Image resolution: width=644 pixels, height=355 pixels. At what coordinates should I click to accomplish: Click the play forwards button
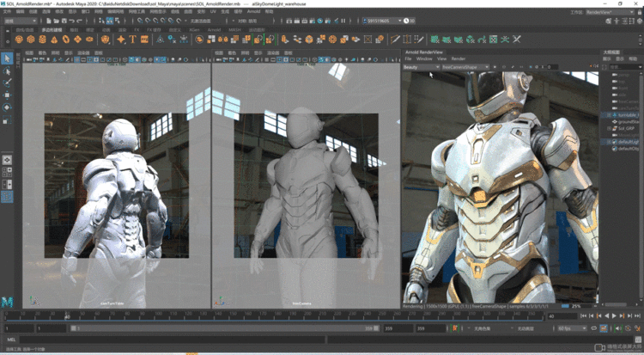coord(615,316)
